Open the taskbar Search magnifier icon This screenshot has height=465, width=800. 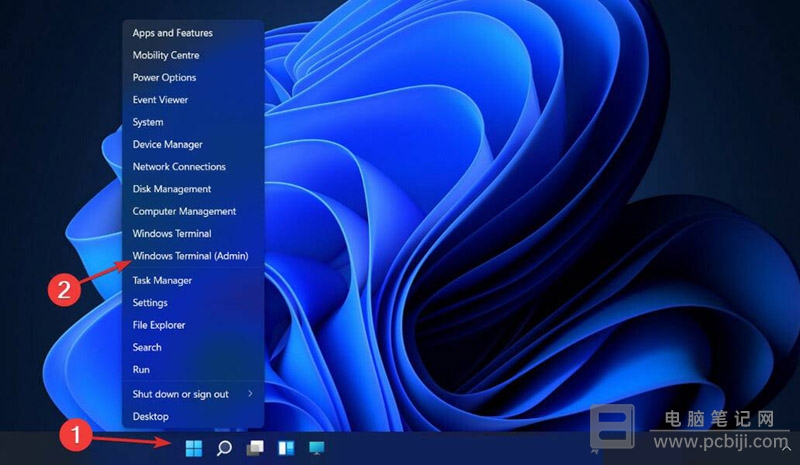(x=224, y=448)
